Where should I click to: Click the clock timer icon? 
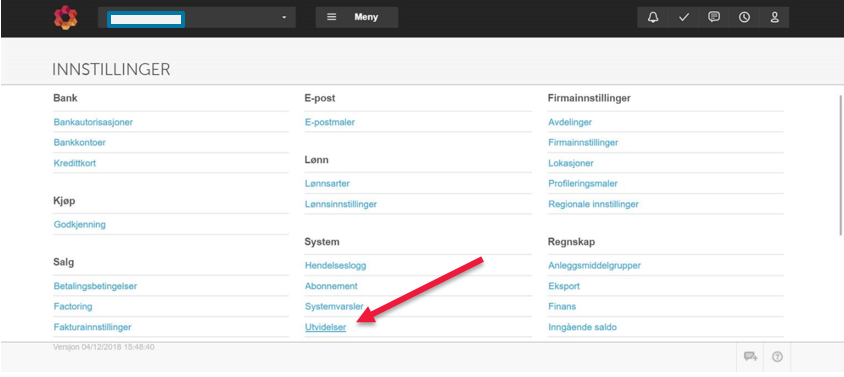(744, 17)
